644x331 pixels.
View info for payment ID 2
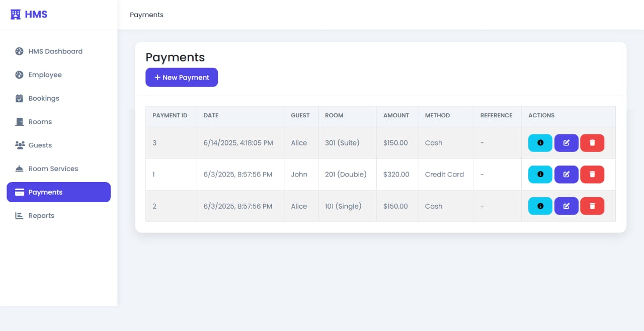coord(540,206)
